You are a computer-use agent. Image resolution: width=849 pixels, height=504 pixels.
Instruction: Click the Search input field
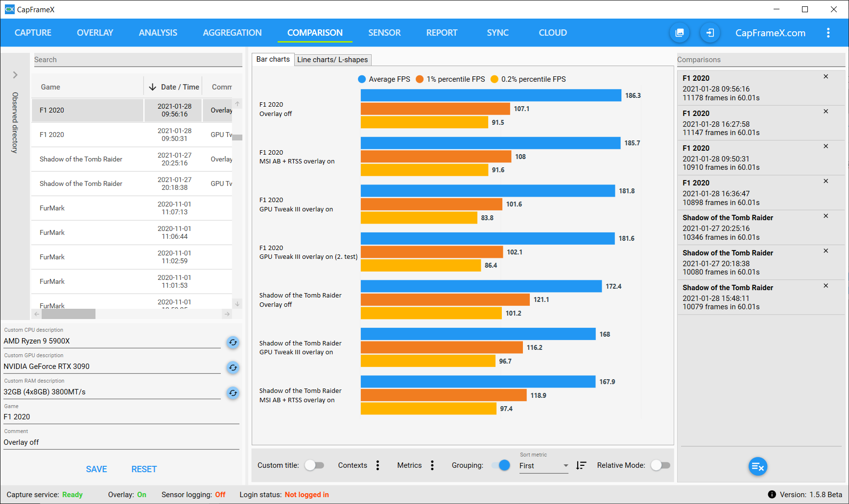coord(138,60)
